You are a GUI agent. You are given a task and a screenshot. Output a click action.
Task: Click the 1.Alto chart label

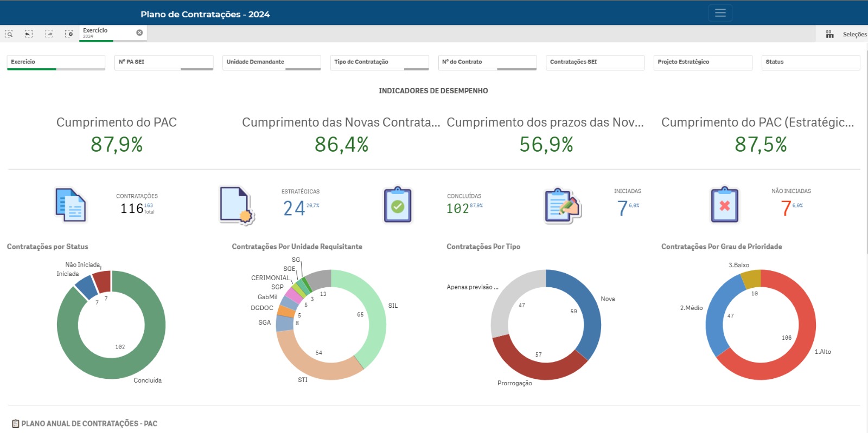822,352
